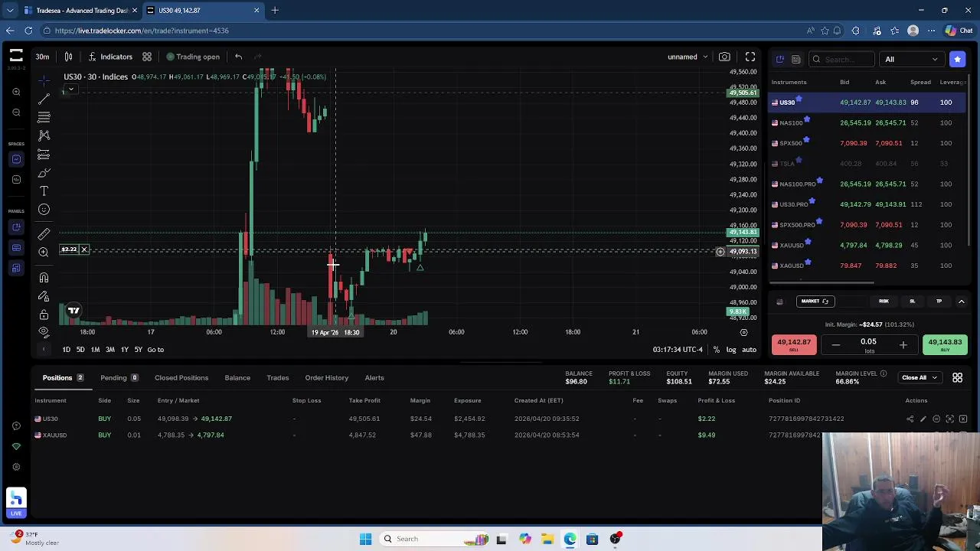The image size is (980, 551).
Task: Toggle the third panel in PANELS section
Action: tap(16, 268)
